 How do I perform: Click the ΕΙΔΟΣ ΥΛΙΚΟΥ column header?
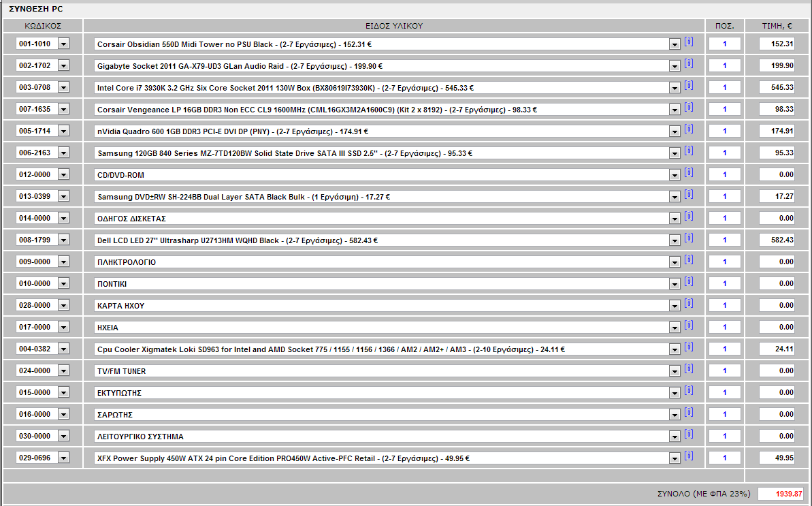pyautogui.click(x=394, y=26)
